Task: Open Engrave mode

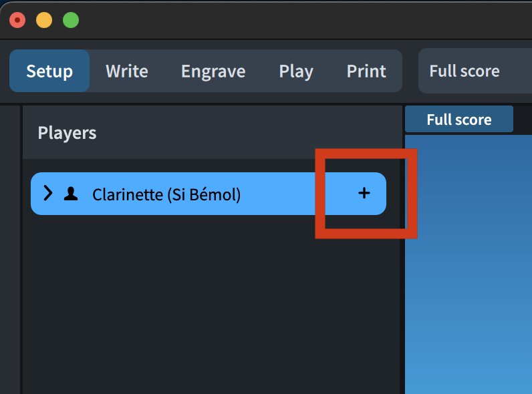Action: tap(213, 71)
